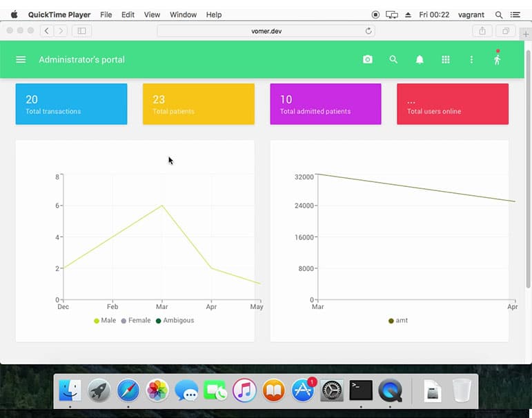The width and height of the screenshot is (532, 418).
Task: Open the Edit menu
Action: [x=128, y=14]
